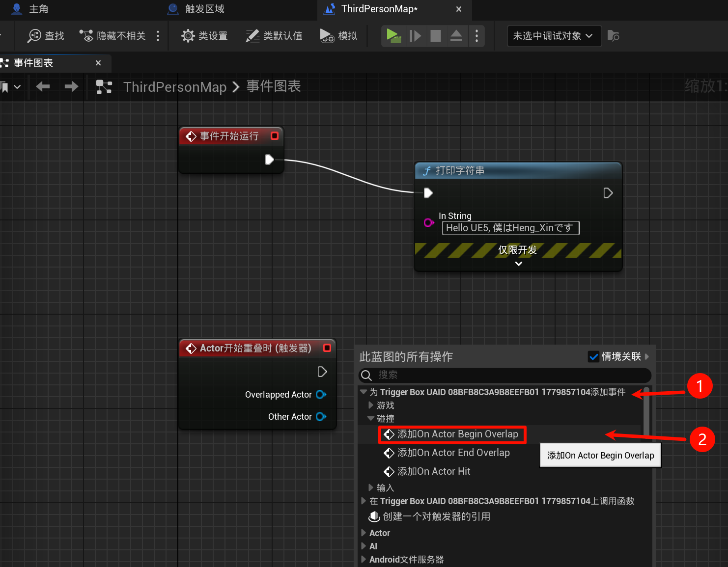This screenshot has height=567, width=728.
Task: Toggle the Context Sensitive (情境关联) checkbox
Action: pos(593,357)
